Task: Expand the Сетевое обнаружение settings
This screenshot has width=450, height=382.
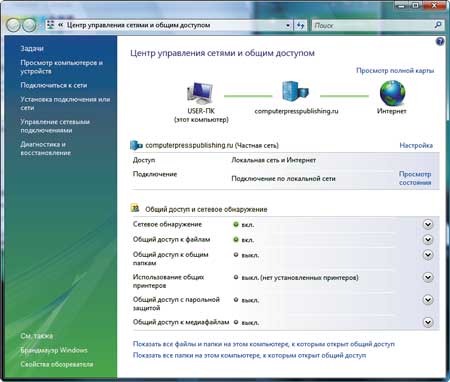Action: coord(428,224)
